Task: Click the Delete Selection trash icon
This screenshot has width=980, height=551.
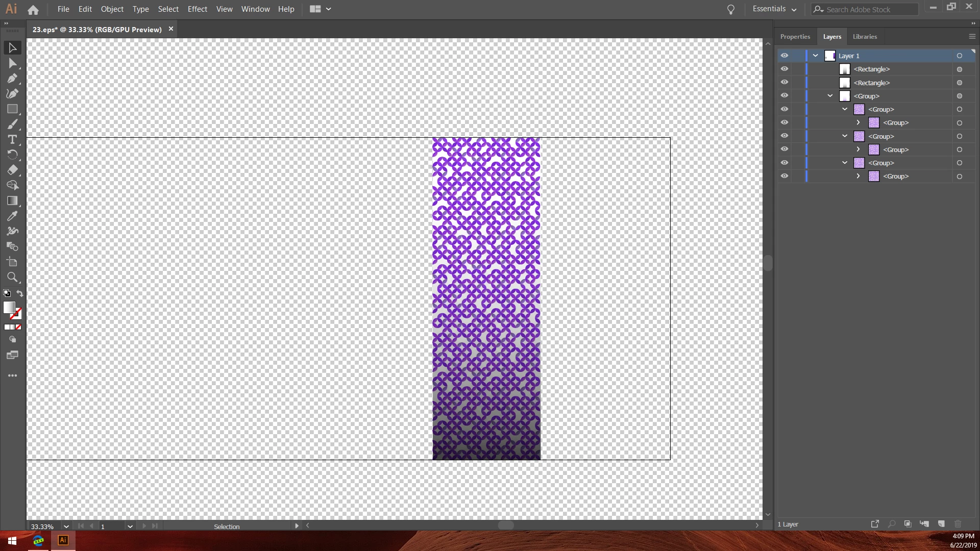Action: (958, 524)
